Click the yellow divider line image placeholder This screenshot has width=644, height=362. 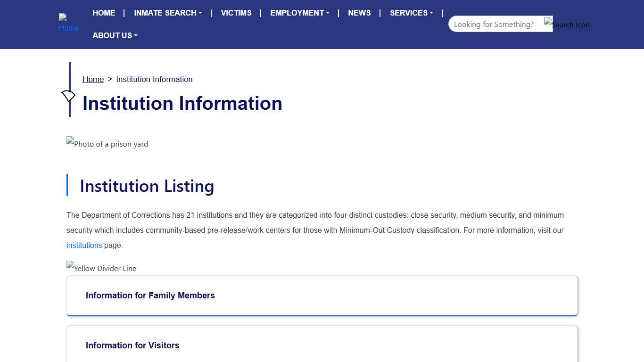pos(101,267)
